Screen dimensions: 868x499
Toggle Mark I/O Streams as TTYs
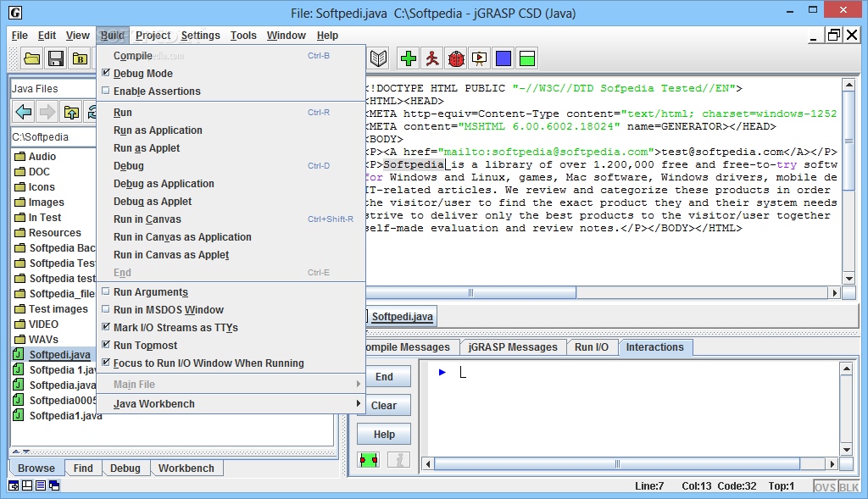(106, 326)
